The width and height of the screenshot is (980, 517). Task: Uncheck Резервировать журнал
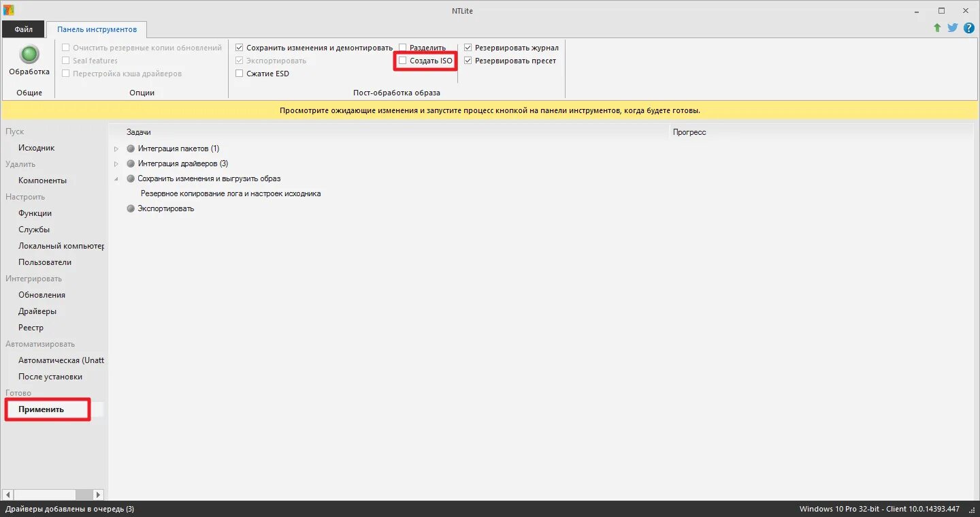tap(468, 48)
